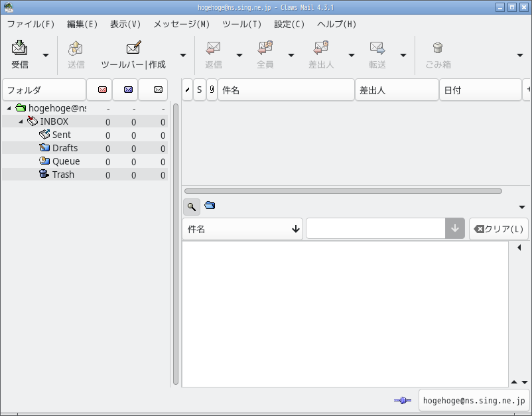Open the 件名 search type dropdown

coord(242,229)
